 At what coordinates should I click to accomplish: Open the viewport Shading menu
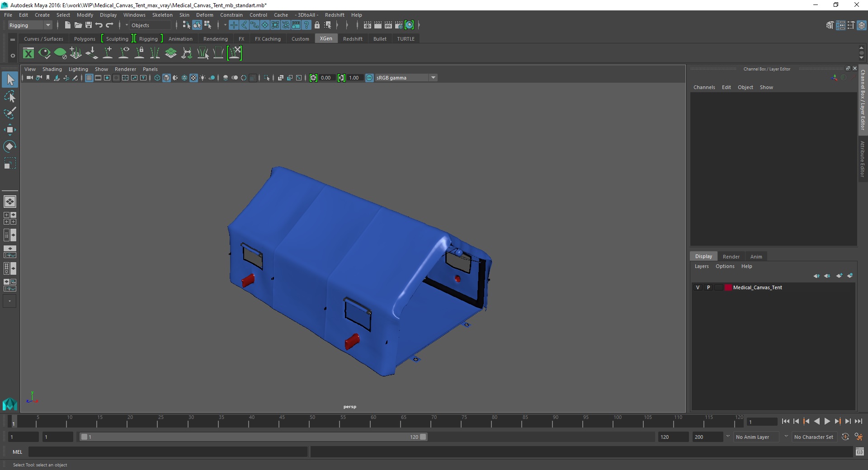52,69
